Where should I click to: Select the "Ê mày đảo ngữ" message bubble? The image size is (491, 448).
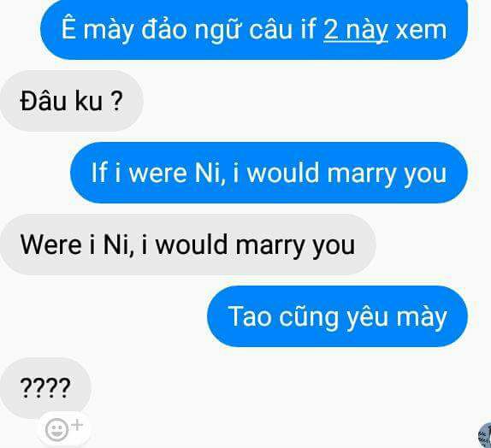[x=254, y=30]
